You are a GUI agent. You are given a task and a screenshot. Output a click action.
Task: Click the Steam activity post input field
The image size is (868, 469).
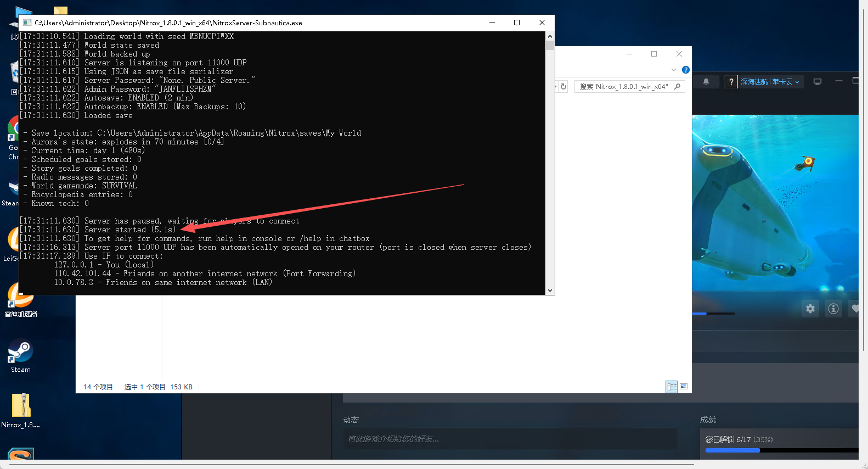coord(509,439)
